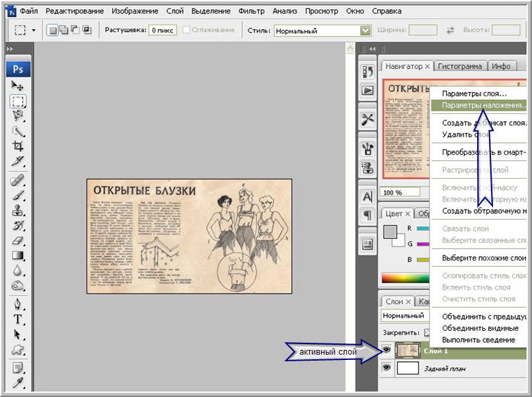Toggle visibility of Задний план layer
Image resolution: width=532 pixels, height=397 pixels.
pyautogui.click(x=387, y=368)
